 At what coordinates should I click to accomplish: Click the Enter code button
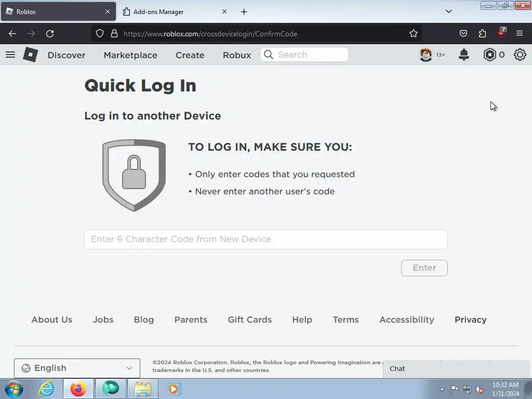424,268
